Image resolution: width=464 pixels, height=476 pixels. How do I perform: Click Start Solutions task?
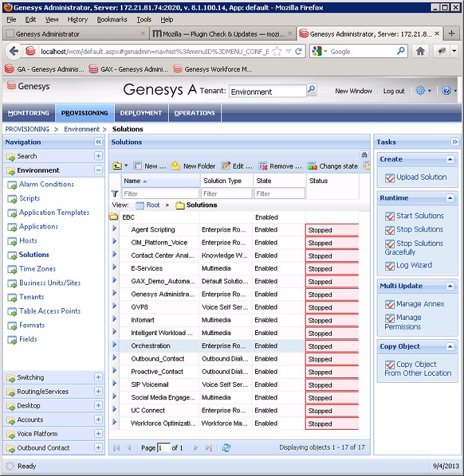tap(420, 216)
